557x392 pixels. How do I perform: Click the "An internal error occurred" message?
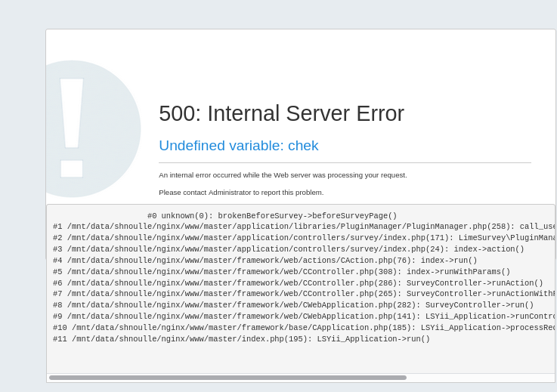283,175
